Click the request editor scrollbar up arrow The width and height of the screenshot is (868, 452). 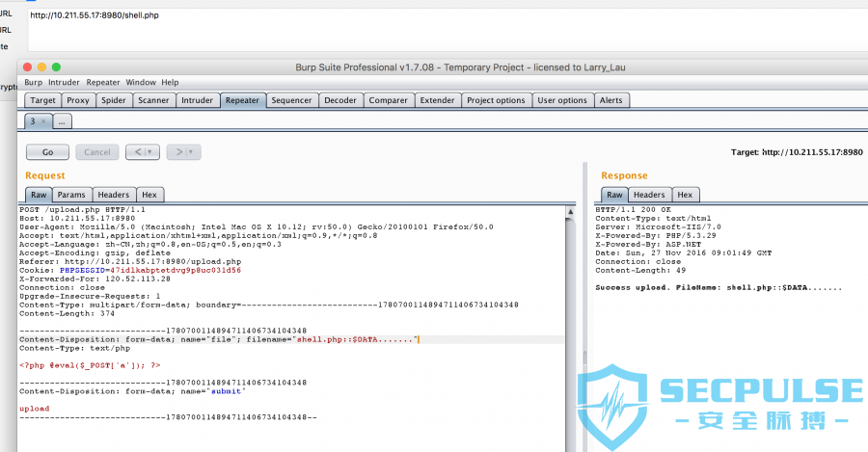click(570, 211)
